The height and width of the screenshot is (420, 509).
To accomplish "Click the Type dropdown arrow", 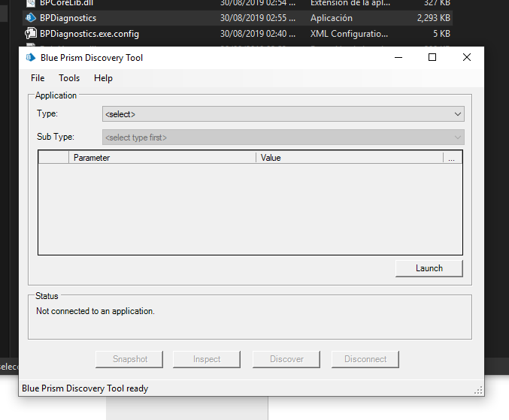I will (x=458, y=114).
